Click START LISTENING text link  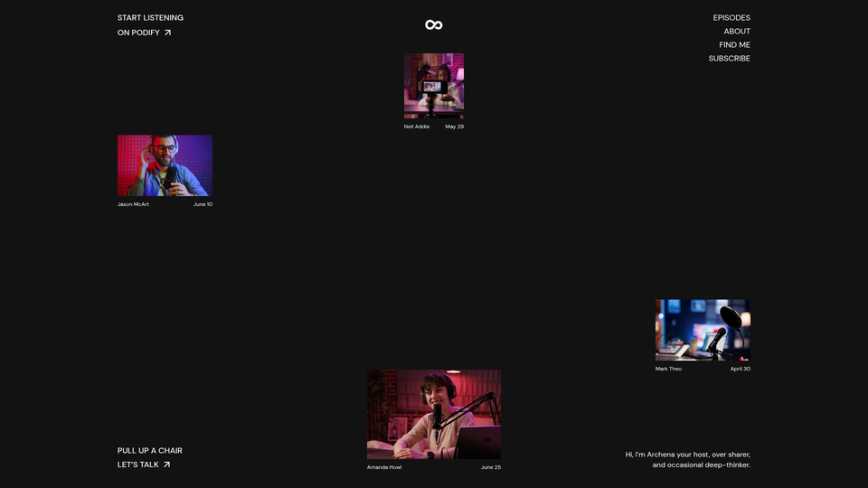pyautogui.click(x=150, y=18)
